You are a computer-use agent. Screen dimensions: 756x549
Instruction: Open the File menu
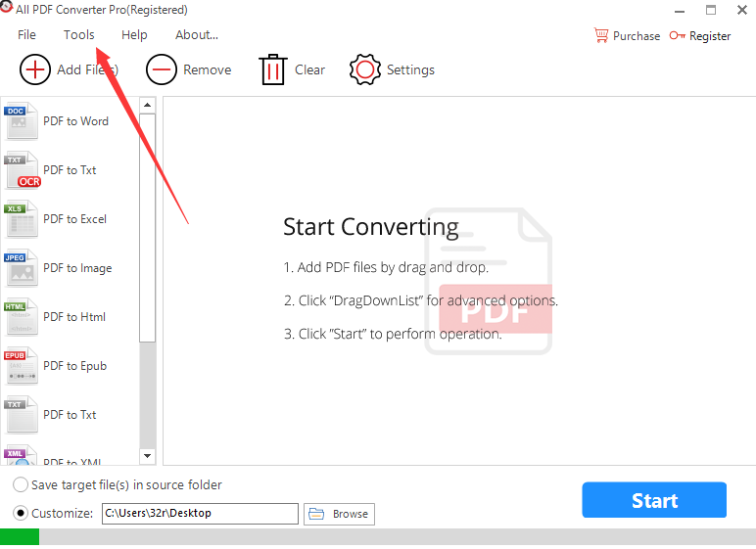pos(26,34)
